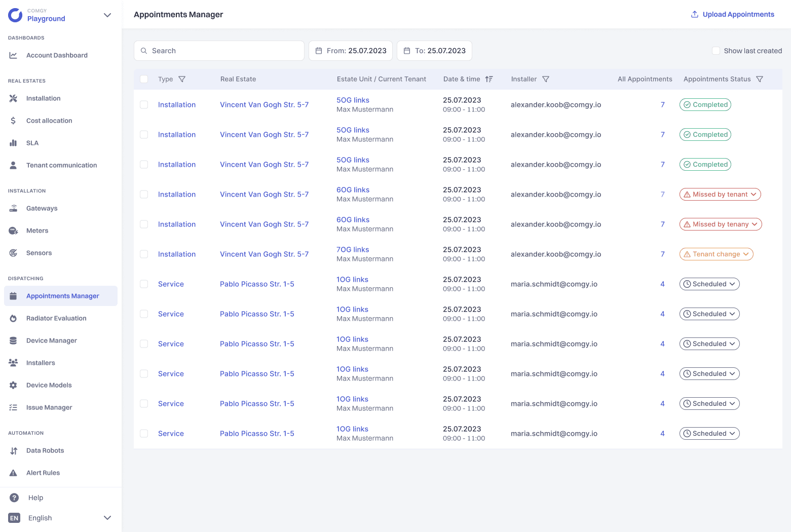The height and width of the screenshot is (532, 791).
Task: Click the Help link in sidebar
Action: pos(35,498)
